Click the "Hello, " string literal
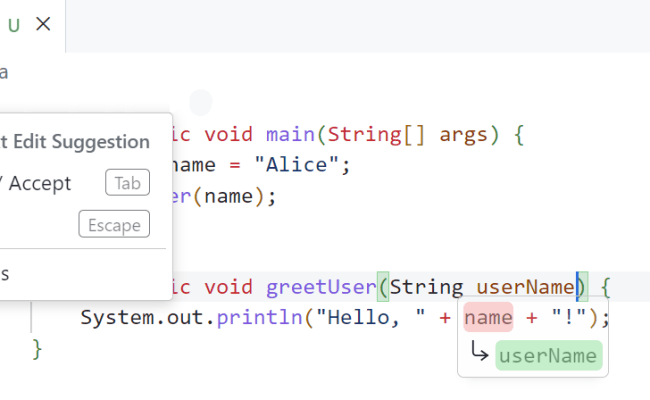This screenshot has width=650, height=400. point(371,318)
